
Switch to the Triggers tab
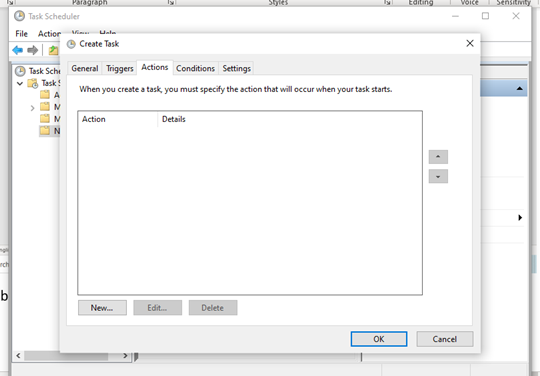[x=120, y=69]
